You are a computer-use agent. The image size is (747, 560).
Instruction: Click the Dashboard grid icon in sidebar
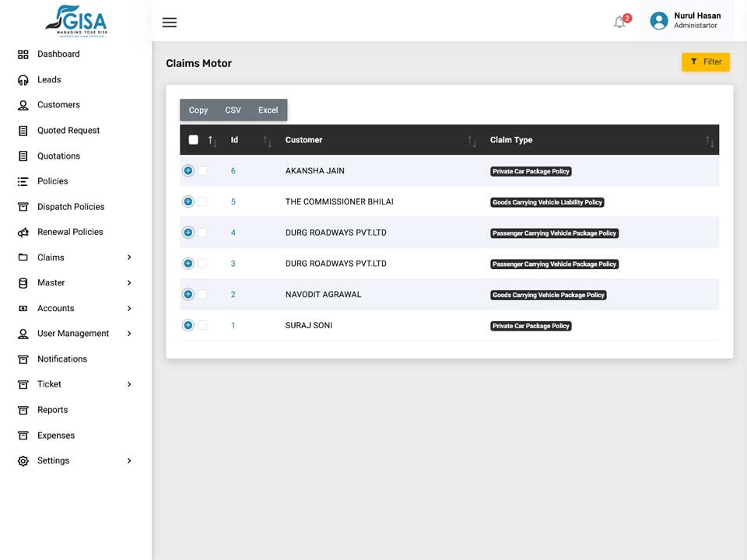pyautogui.click(x=23, y=54)
